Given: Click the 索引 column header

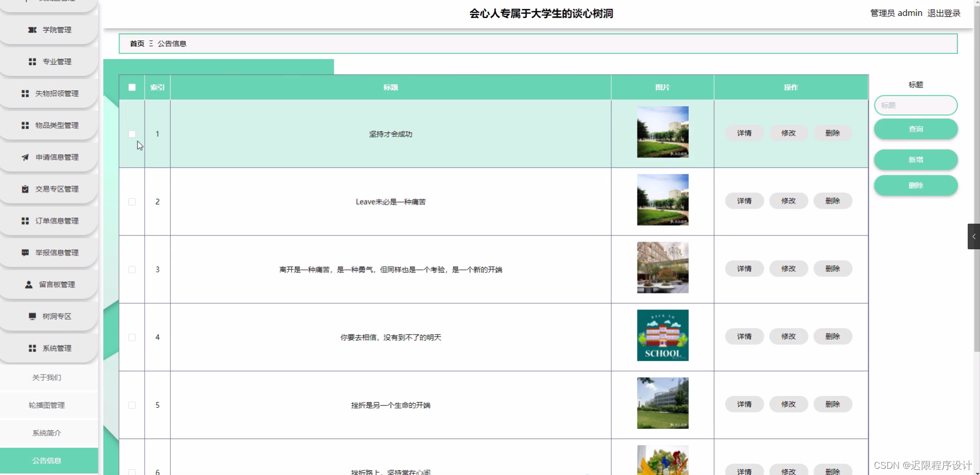Looking at the screenshot, I should coord(157,87).
